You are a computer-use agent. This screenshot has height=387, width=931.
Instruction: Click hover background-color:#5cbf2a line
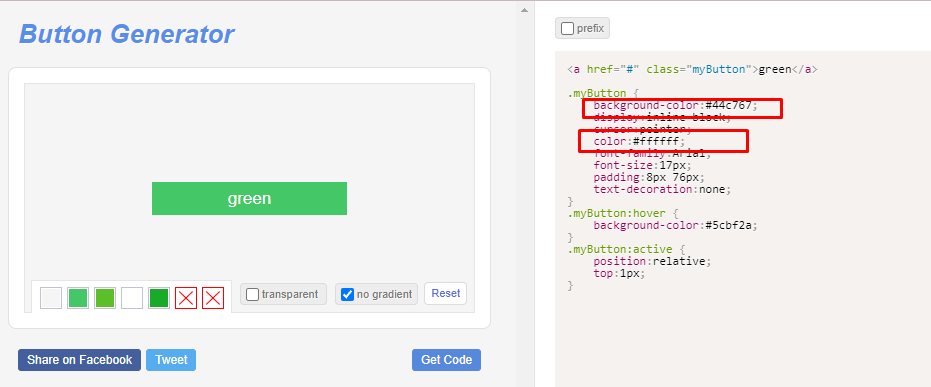(x=676, y=225)
